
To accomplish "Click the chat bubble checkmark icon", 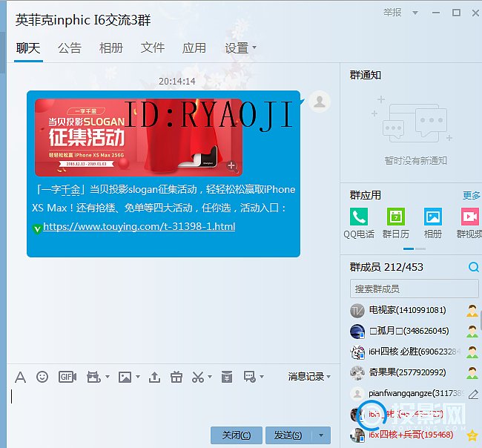I will (x=250, y=377).
